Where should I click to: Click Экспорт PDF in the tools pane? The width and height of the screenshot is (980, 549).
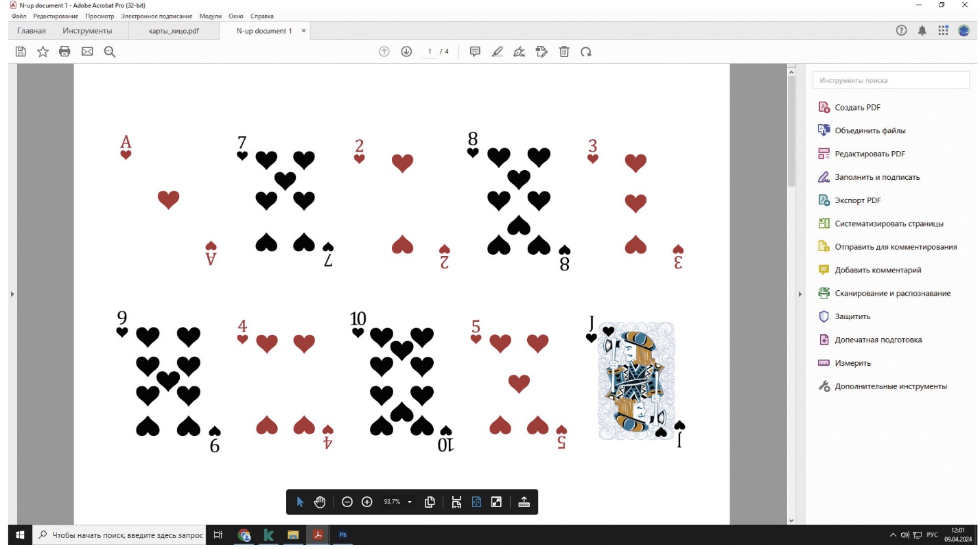[x=859, y=200]
